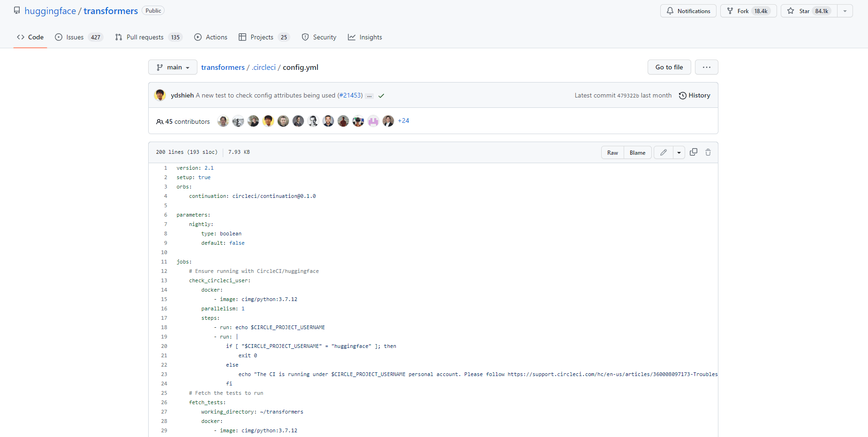Click the repository icon beside huggingface

click(x=17, y=10)
